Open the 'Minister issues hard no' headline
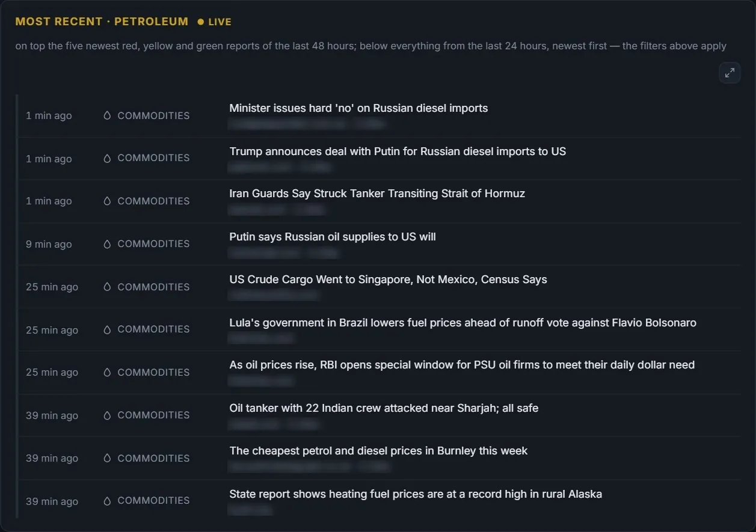 [358, 108]
